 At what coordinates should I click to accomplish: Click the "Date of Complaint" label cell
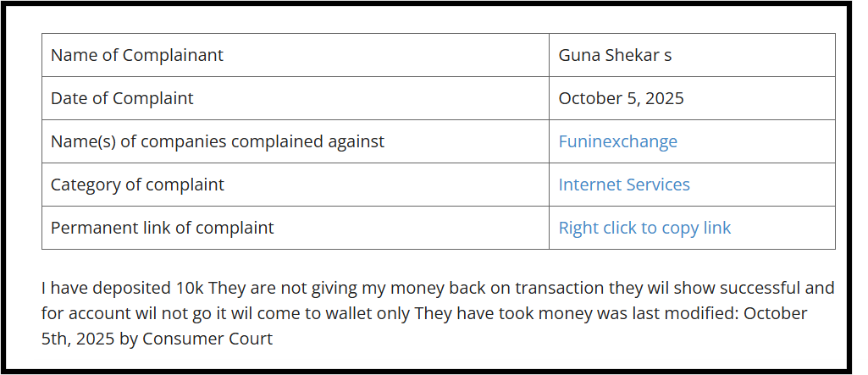point(122,98)
